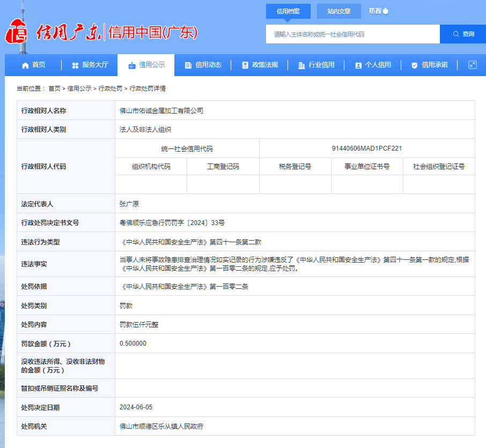Open 行政处罚 in the breadcrumb
Viewport: 486px width, 448px height.
pos(110,88)
